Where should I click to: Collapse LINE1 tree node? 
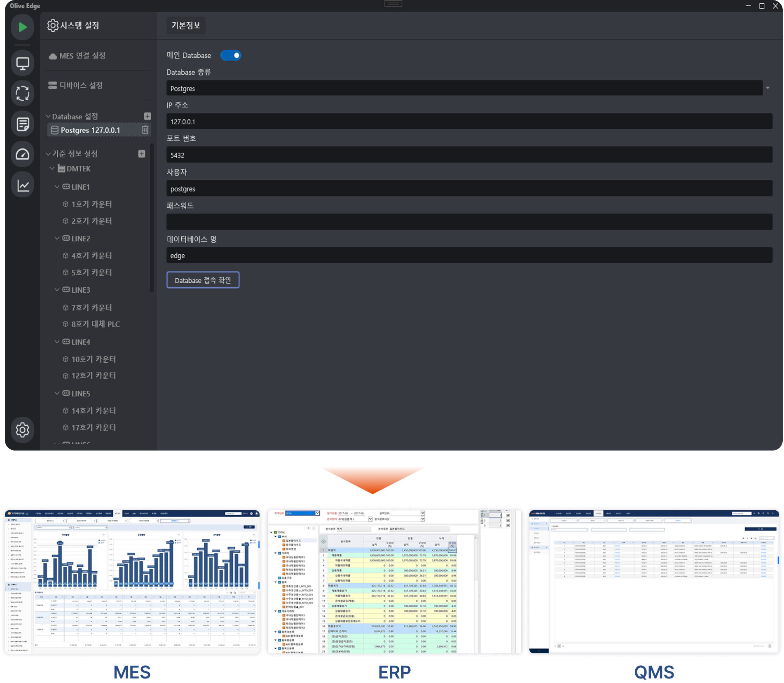click(x=57, y=187)
